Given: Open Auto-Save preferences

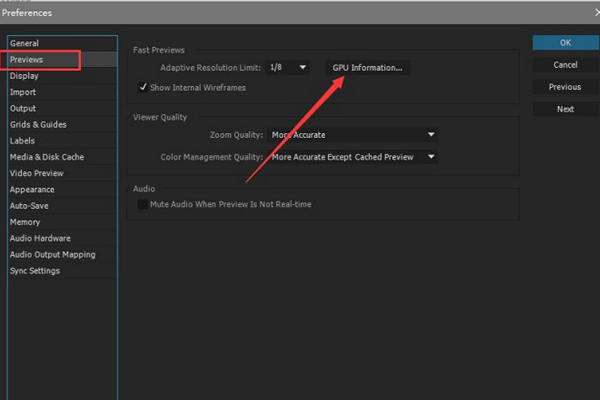Looking at the screenshot, I should click(29, 206).
